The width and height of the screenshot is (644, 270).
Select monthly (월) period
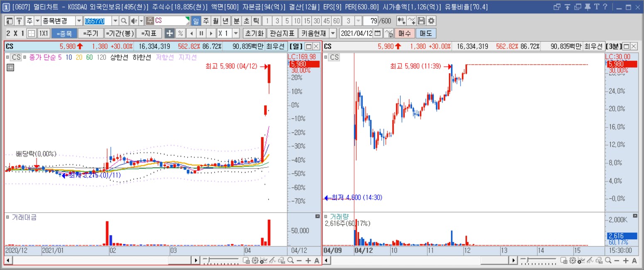point(215,21)
